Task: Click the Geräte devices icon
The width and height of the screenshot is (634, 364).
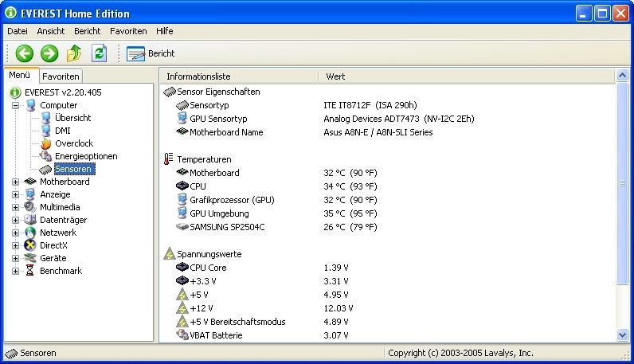Action: [30, 258]
